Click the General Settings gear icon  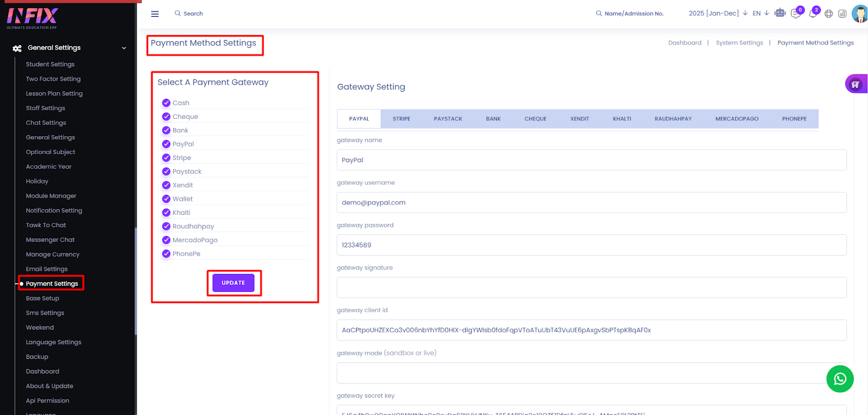coord(17,48)
